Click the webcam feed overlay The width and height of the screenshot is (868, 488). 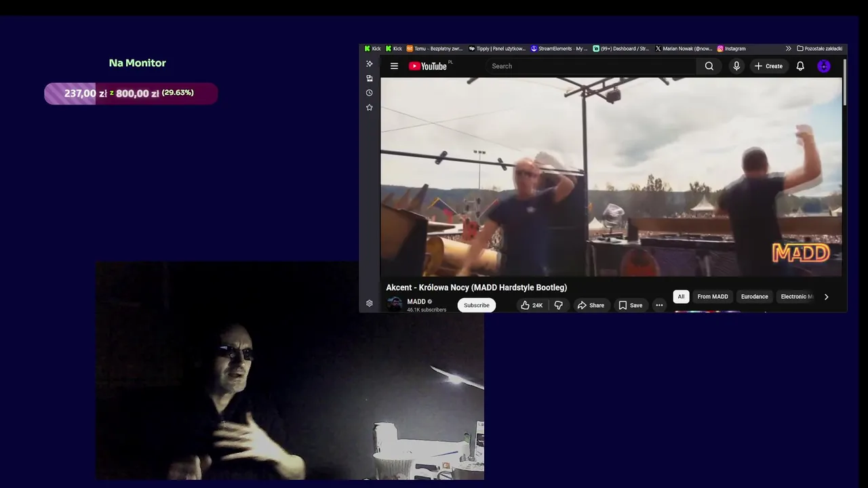coord(290,371)
